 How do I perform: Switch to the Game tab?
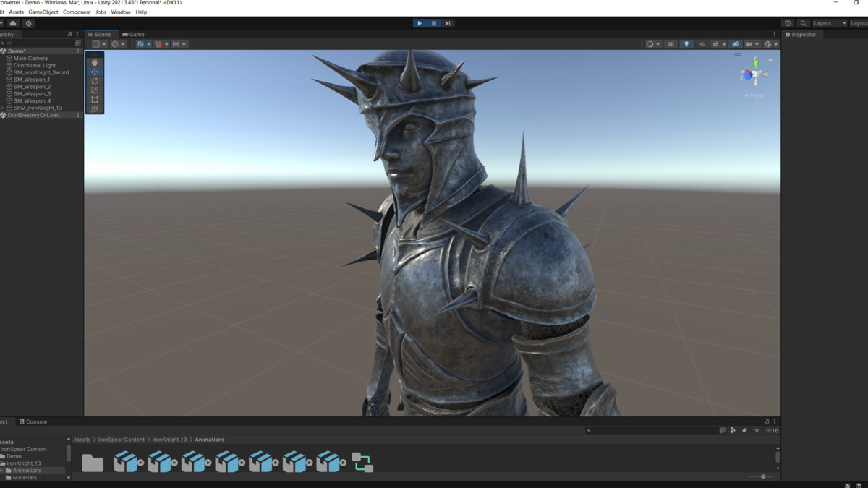[134, 34]
